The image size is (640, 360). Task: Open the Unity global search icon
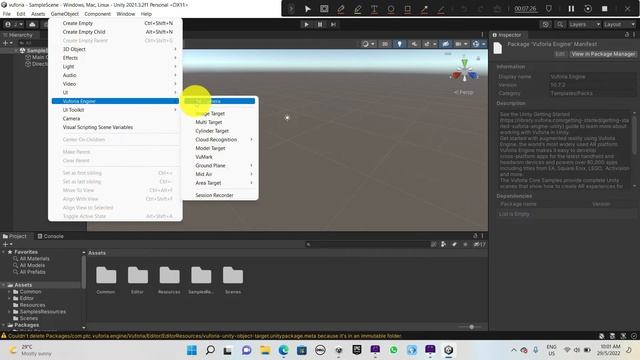(560, 24)
